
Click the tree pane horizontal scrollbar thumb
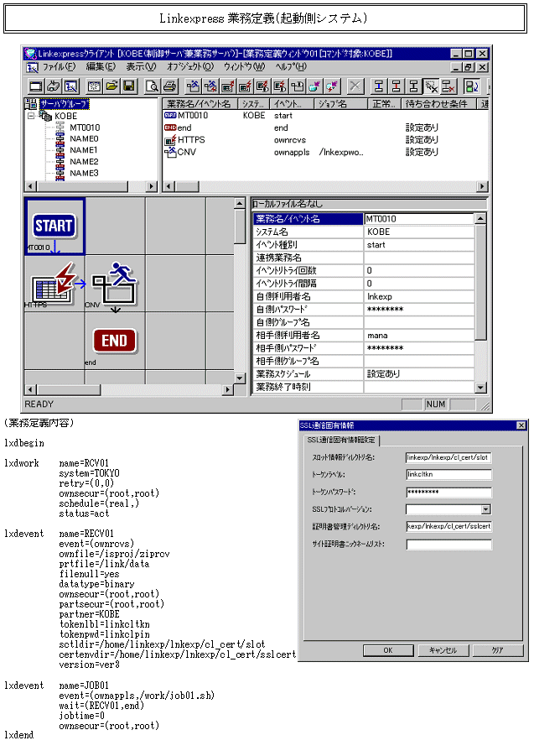pyautogui.click(x=82, y=186)
